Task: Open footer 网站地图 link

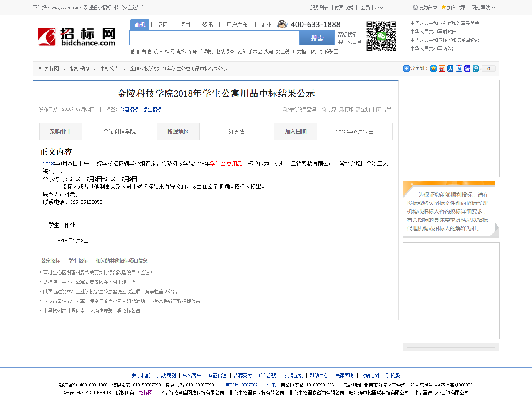Action: coord(370,375)
